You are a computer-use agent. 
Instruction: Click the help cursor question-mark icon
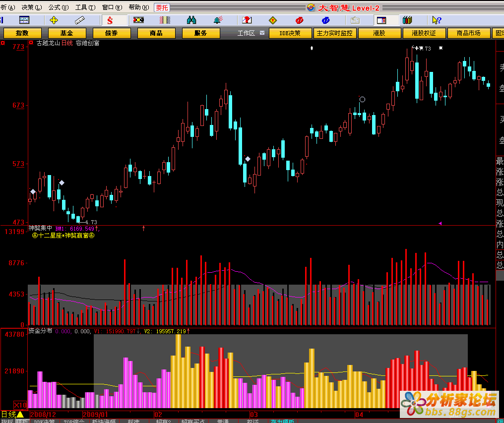click(437, 20)
